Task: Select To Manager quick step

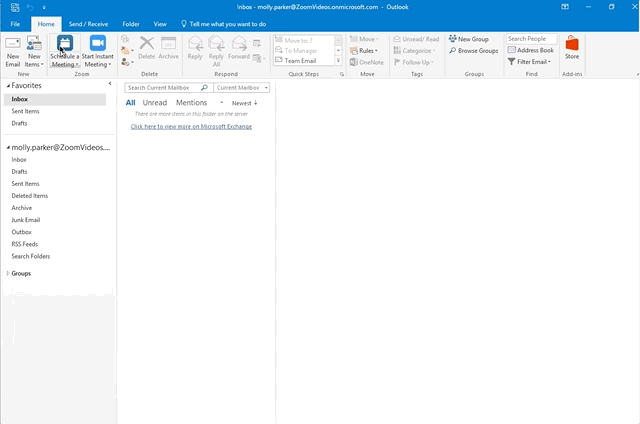Action: coord(304,50)
